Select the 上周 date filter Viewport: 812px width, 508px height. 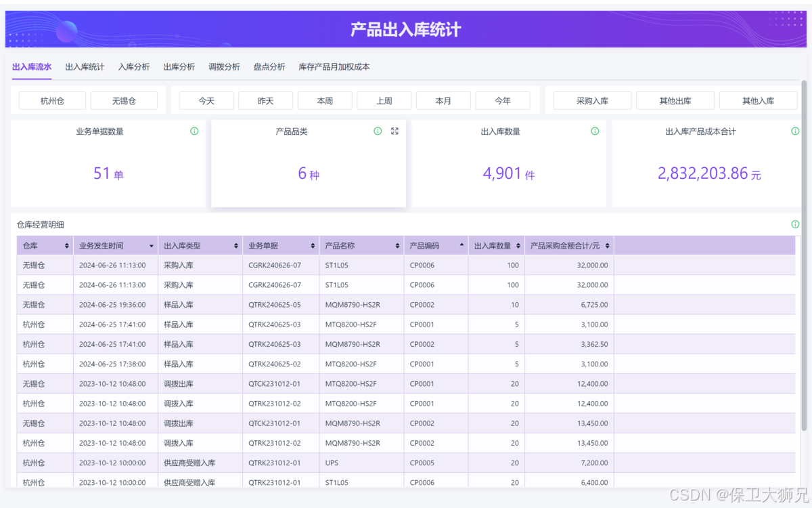click(384, 101)
